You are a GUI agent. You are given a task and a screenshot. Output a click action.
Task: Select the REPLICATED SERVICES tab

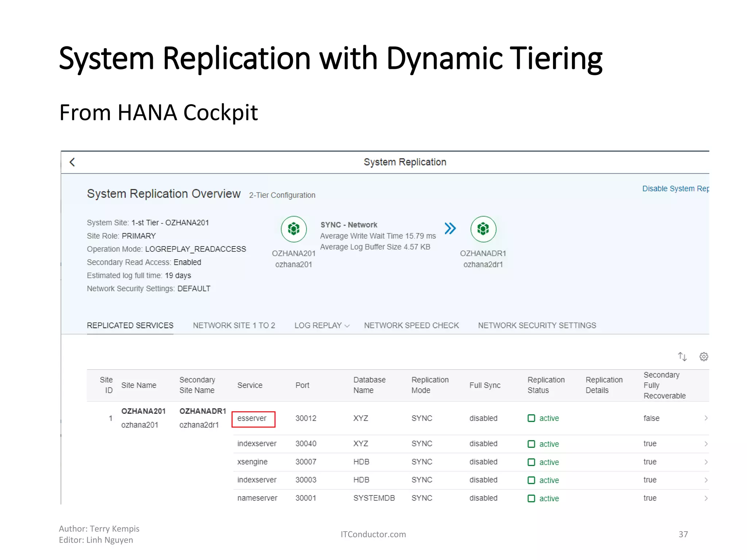pos(130,325)
